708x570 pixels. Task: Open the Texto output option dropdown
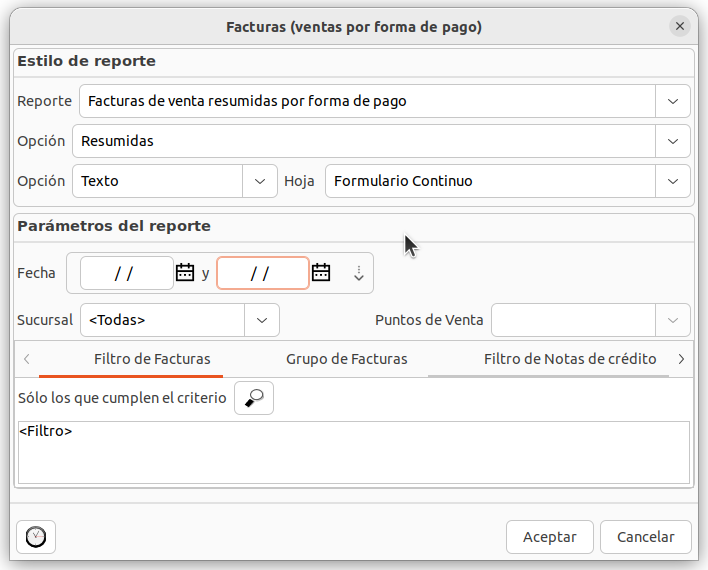(x=261, y=181)
